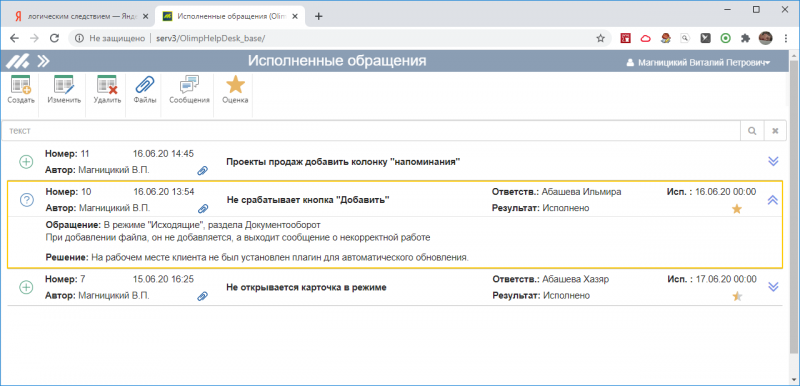Click the gold rating star on request 10
Image resolution: width=800 pixels, height=386 pixels.
point(737,209)
